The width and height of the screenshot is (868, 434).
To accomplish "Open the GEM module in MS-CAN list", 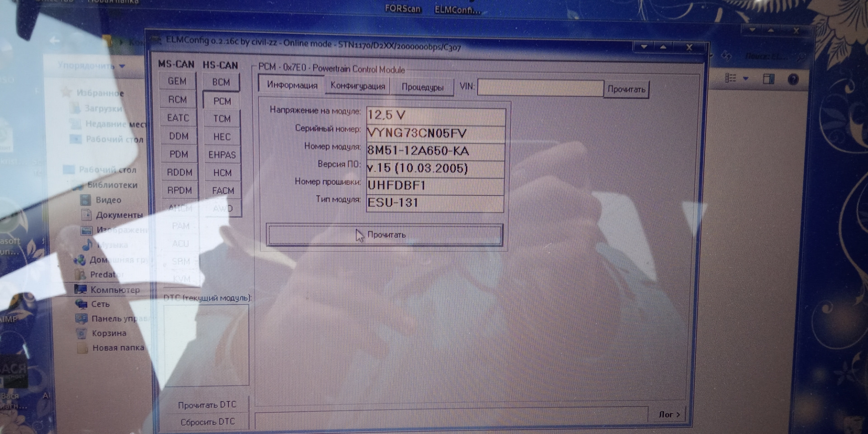I will tap(177, 81).
